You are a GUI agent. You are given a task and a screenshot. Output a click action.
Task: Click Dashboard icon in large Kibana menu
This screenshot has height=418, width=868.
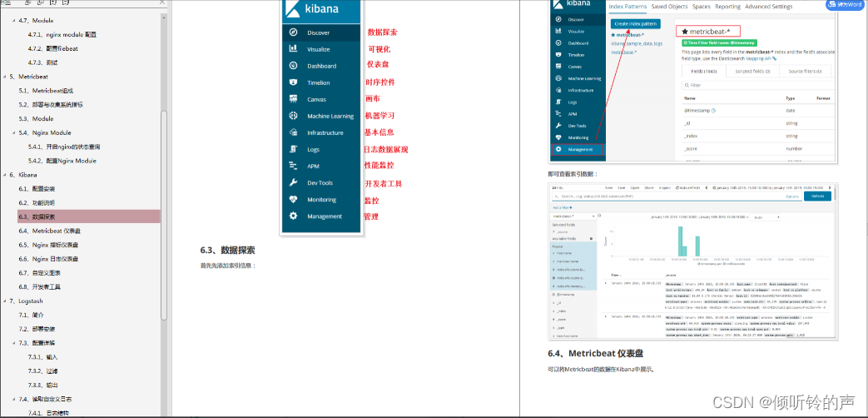point(294,65)
